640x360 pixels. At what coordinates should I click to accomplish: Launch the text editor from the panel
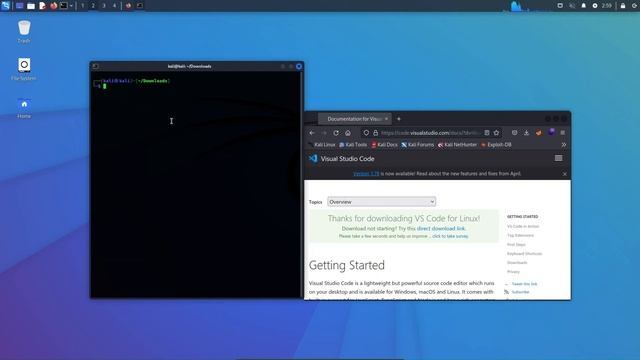point(42,6)
